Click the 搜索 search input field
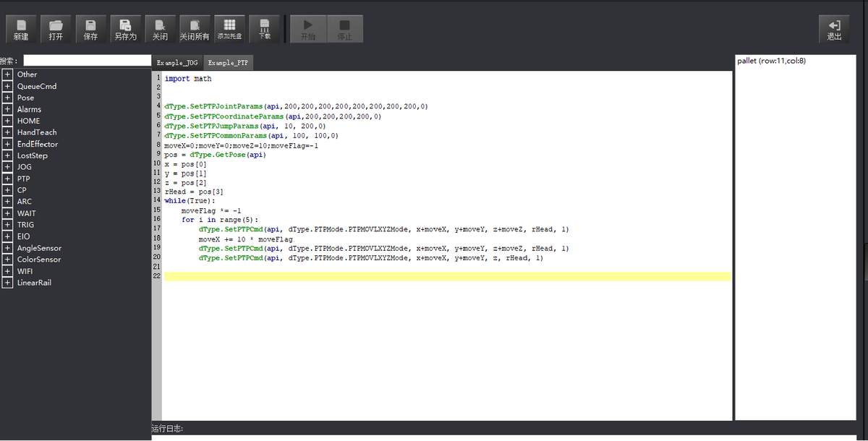The height and width of the screenshot is (441, 868). click(85, 61)
